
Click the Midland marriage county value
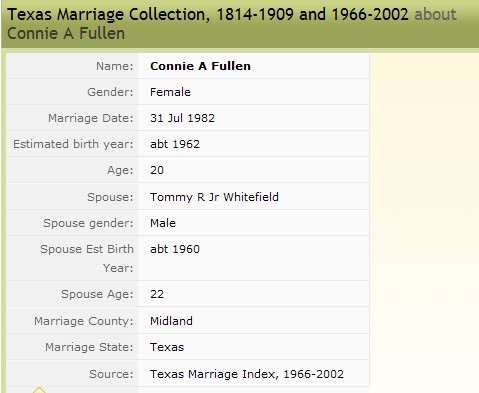[171, 321]
